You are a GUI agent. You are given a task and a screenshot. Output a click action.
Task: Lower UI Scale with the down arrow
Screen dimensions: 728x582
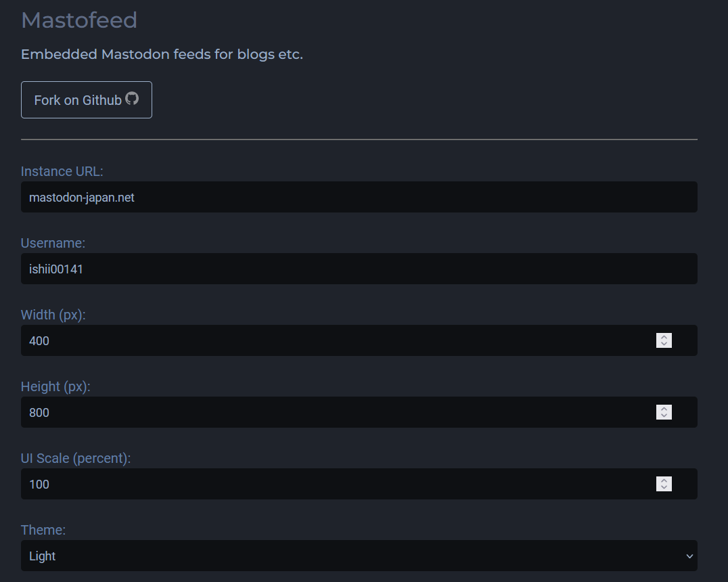[x=664, y=488]
